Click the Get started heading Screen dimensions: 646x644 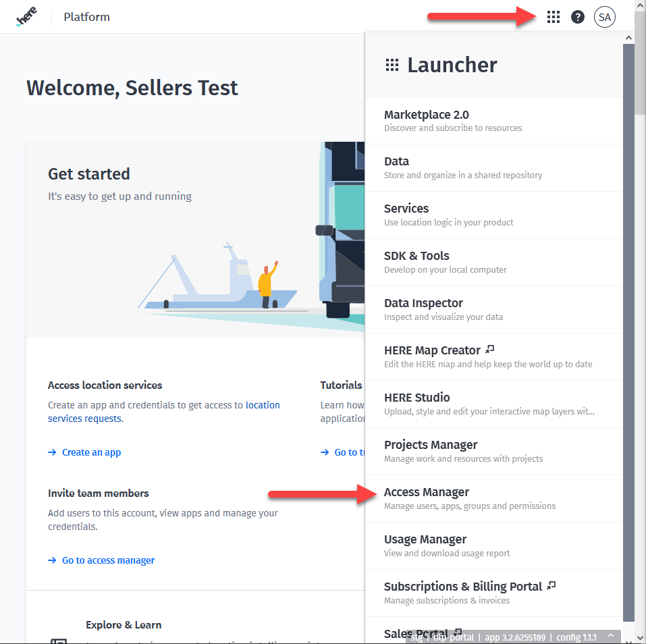pos(89,174)
